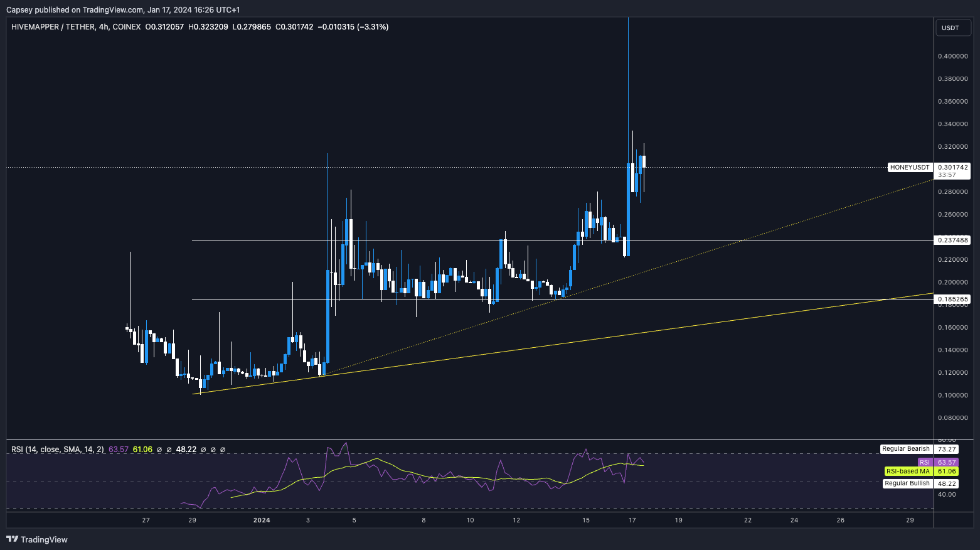980x550 pixels.
Task: Click the HIVEMAPPER / TETHER chart title
Action: pyautogui.click(x=53, y=27)
